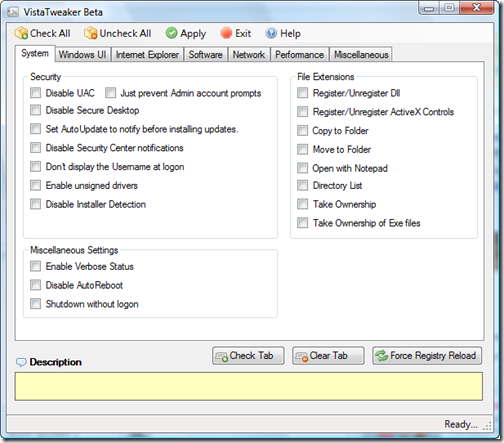Screen dimensions: 504x443
Task: Check Take Ownership of Exe files
Action: 302,223
